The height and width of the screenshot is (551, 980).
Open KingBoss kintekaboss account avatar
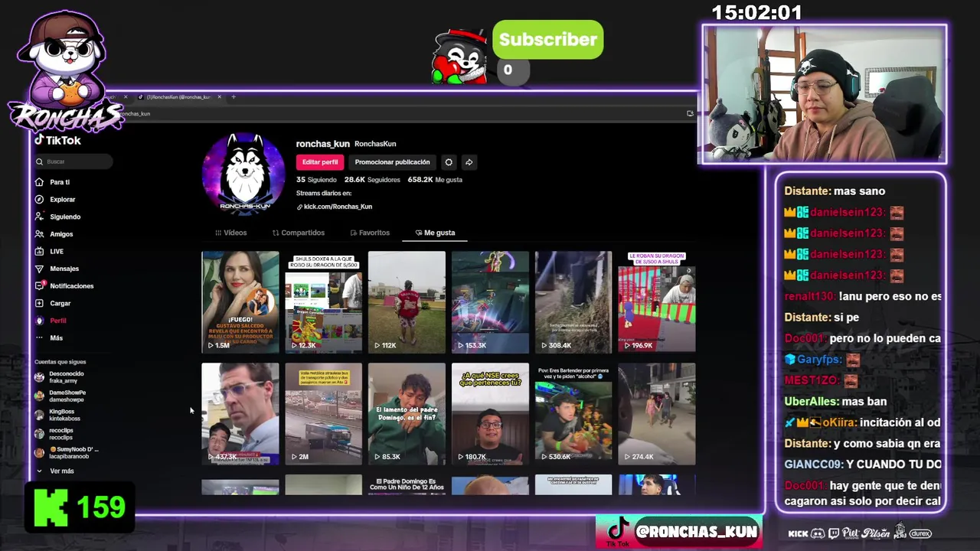tap(39, 415)
